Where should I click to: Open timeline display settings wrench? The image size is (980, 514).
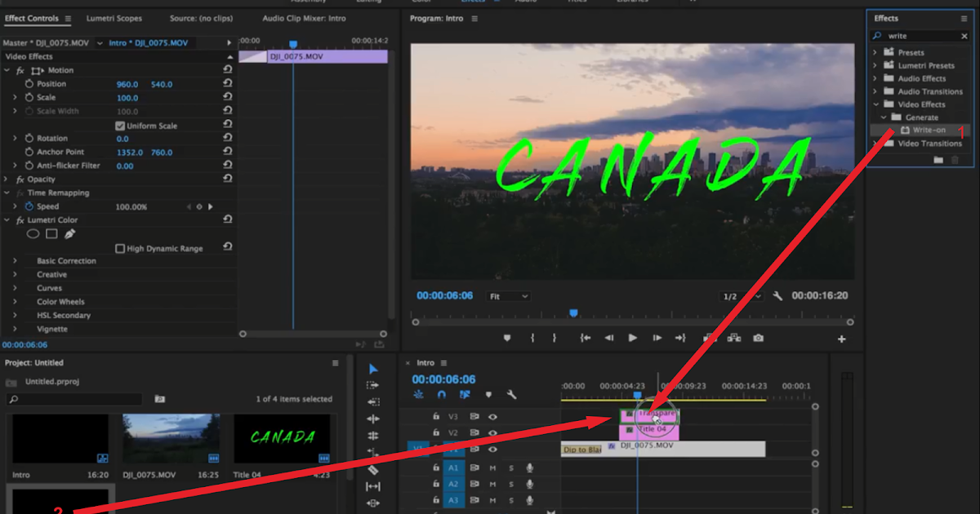point(511,394)
